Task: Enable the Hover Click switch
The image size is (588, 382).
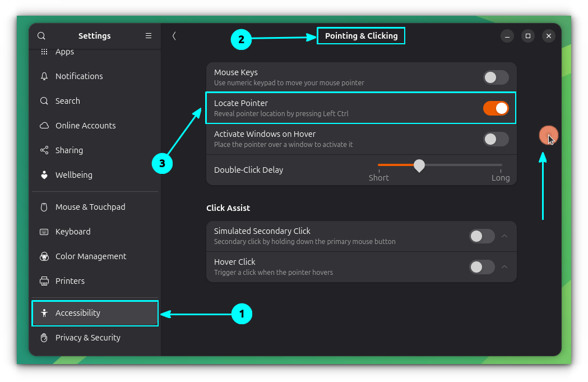Action: point(482,267)
